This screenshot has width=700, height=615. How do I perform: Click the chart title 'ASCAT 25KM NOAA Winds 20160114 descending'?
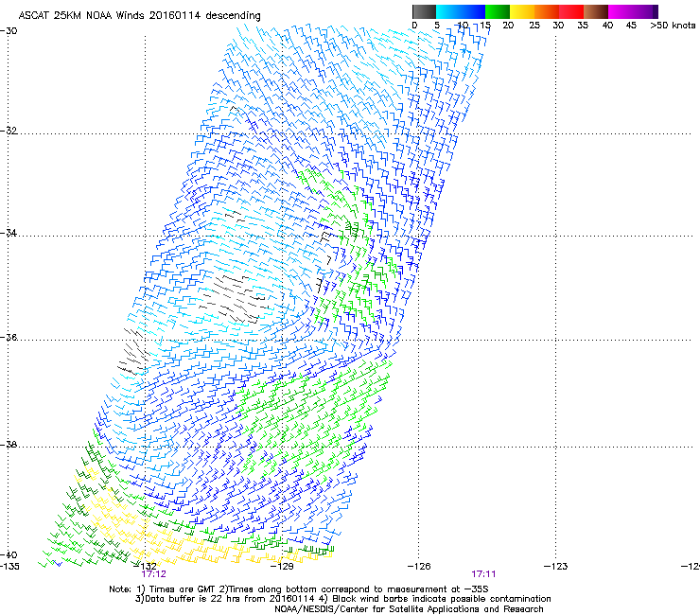click(139, 15)
